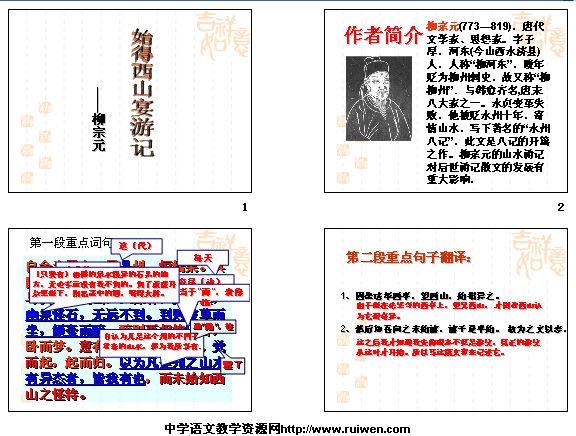Click page number 1 below title slide

245,207
